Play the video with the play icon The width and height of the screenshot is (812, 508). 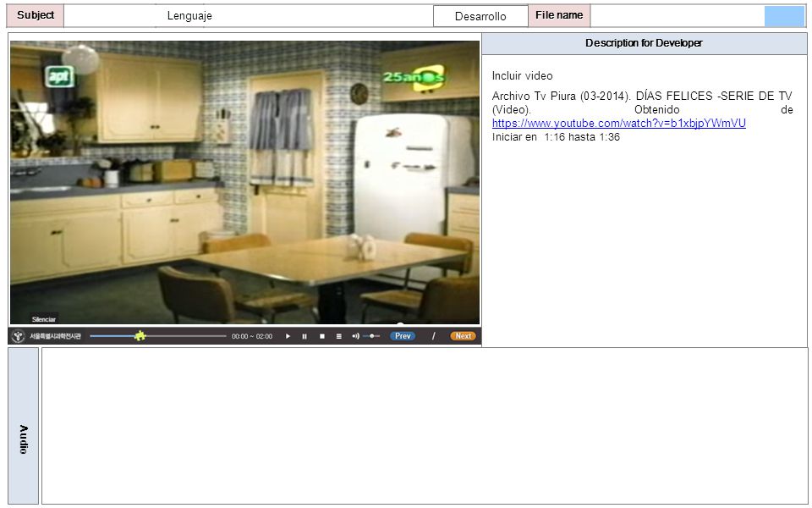(288, 336)
